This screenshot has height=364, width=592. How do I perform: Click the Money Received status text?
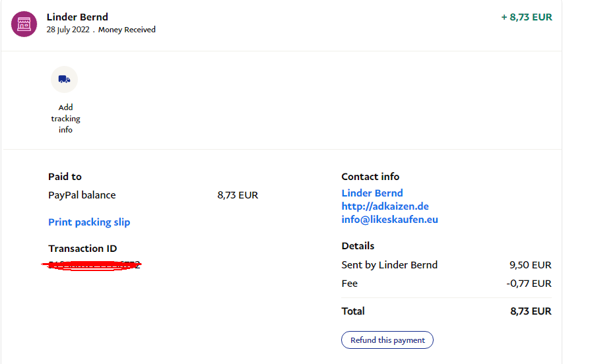127,30
